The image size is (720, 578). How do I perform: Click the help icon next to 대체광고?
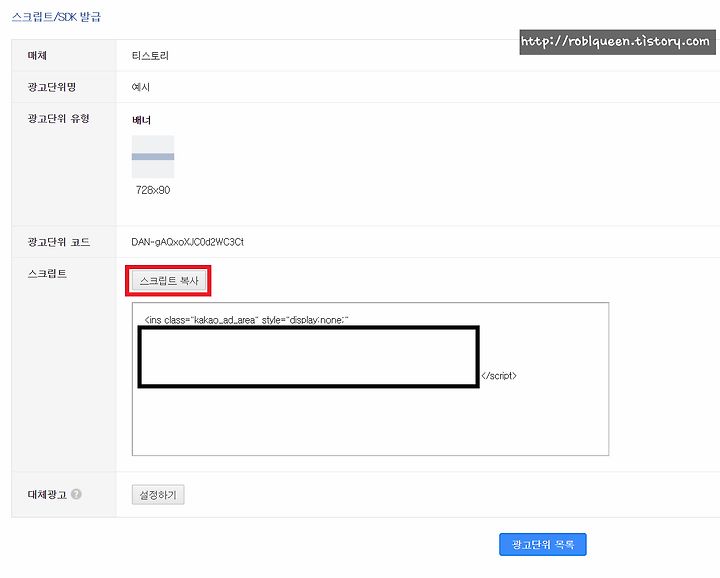[77, 494]
